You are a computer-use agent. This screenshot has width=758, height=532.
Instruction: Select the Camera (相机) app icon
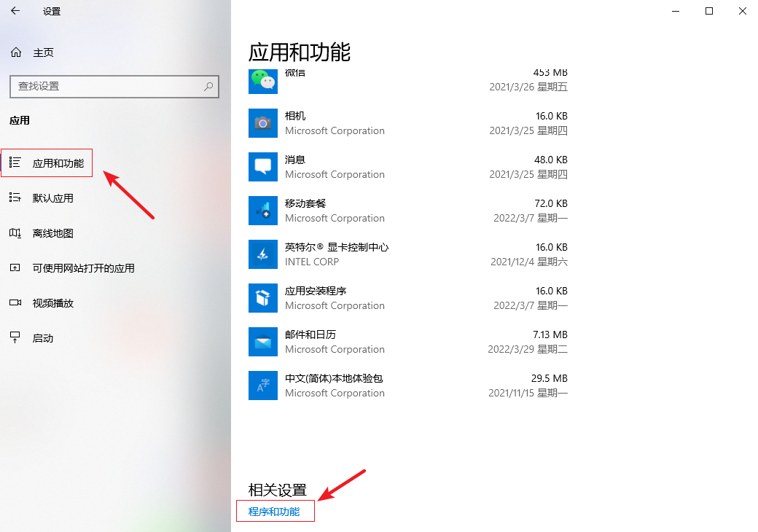tap(262, 123)
